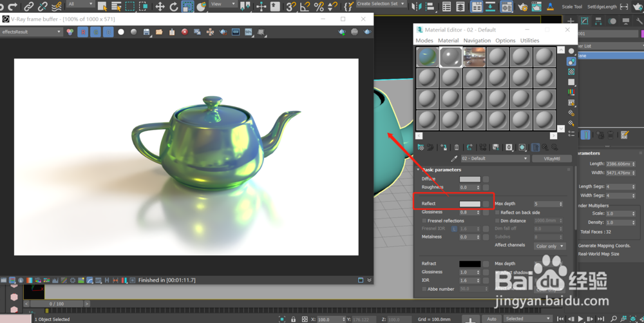Select the Rotate tool in main toolbar

[x=174, y=6]
